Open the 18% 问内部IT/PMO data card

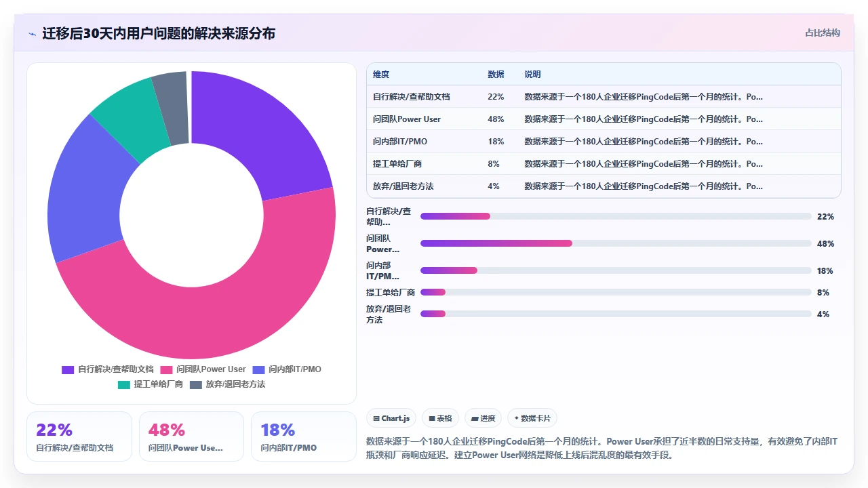[x=304, y=436]
